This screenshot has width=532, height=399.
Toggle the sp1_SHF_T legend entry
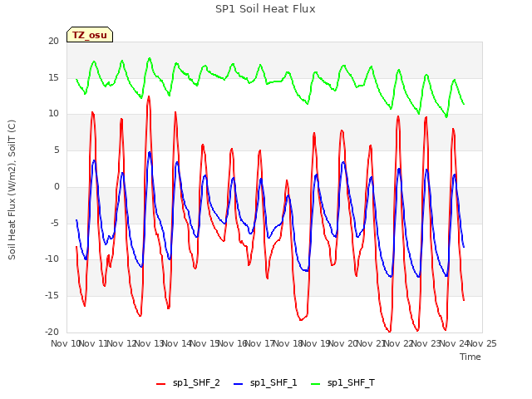pos(343,383)
